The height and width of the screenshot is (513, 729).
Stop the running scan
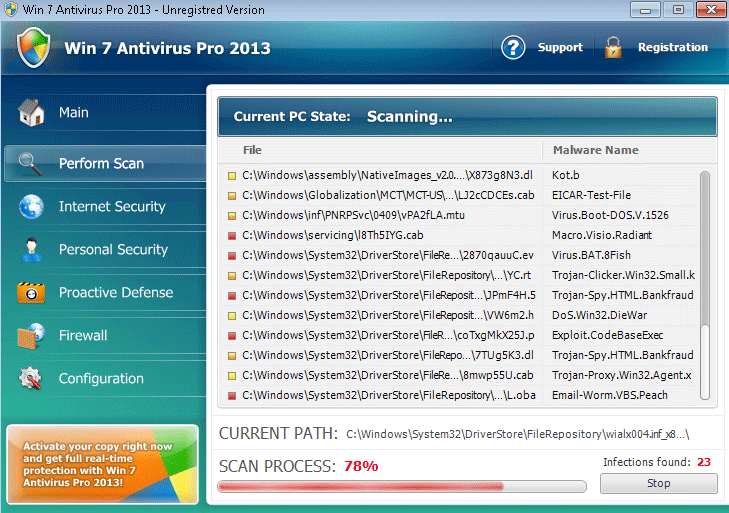pyautogui.click(x=658, y=484)
